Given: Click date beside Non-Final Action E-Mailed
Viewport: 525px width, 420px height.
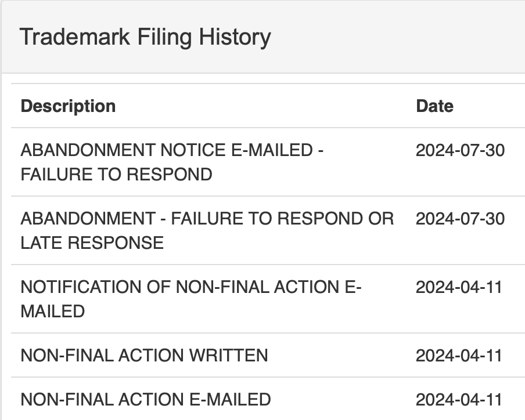Looking at the screenshot, I should coord(459,399).
